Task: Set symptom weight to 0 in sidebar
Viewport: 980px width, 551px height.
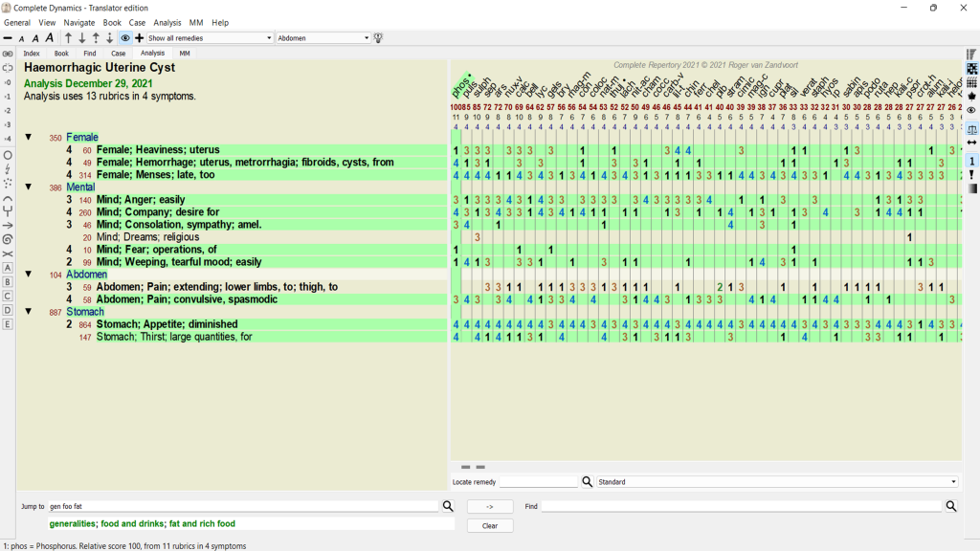Action: (8, 82)
